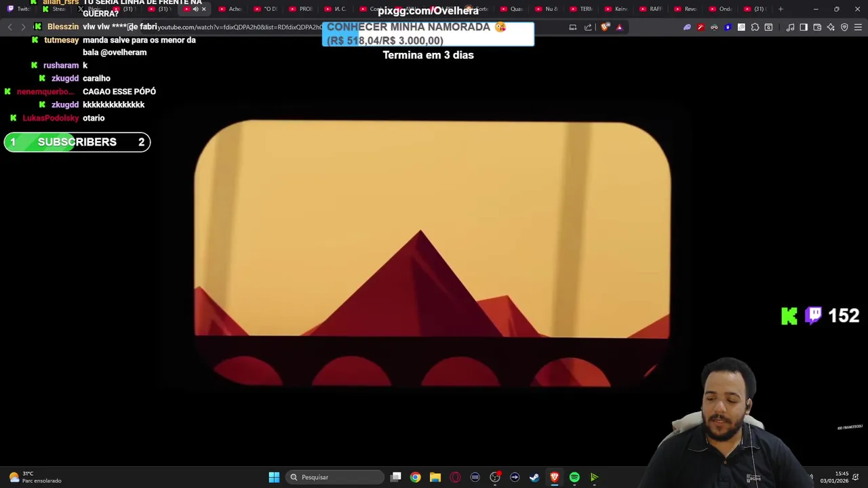Open the Brave Wallet icon
Image resolution: width=868 pixels, height=488 pixels.
point(817,27)
